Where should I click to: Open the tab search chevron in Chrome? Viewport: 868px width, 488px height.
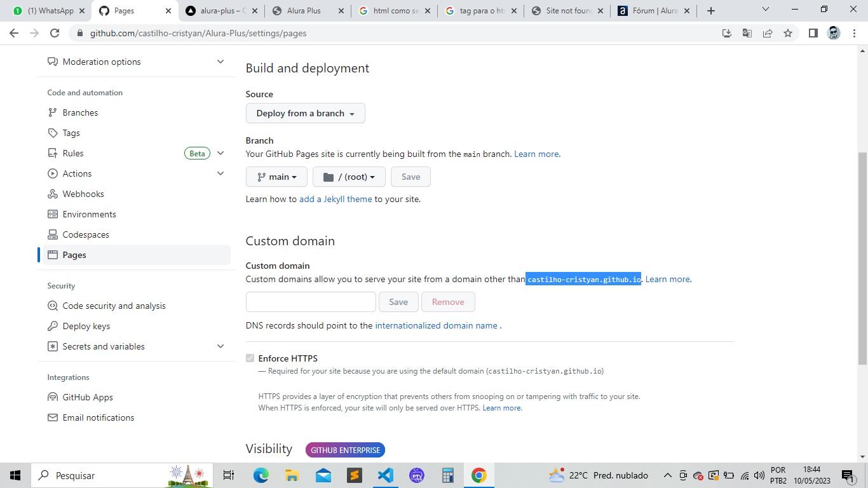[765, 10]
